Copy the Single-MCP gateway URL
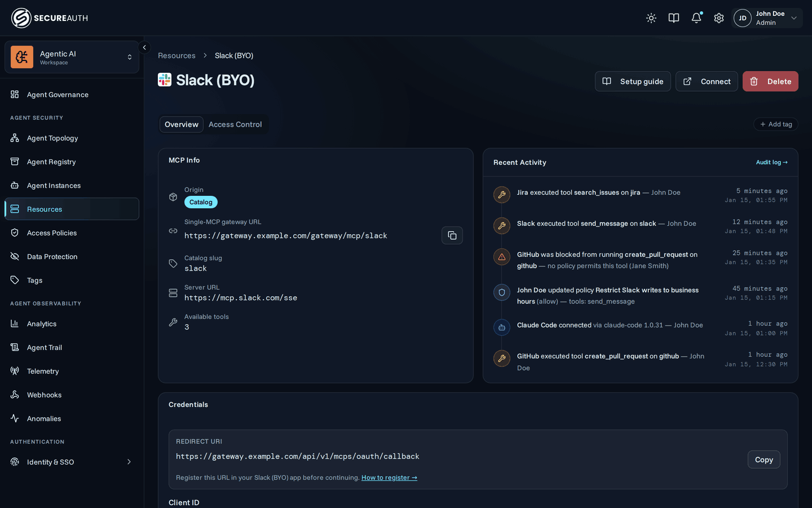The image size is (812, 508). [x=452, y=235]
